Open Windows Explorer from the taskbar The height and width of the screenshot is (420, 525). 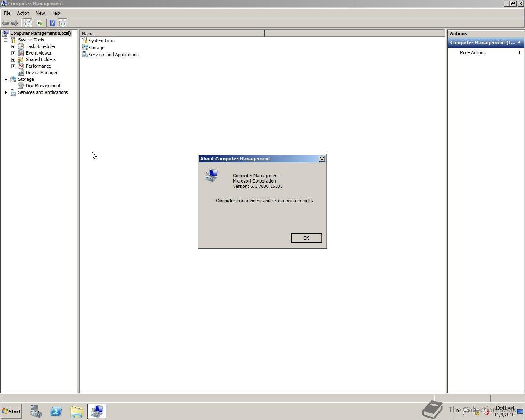point(77,411)
